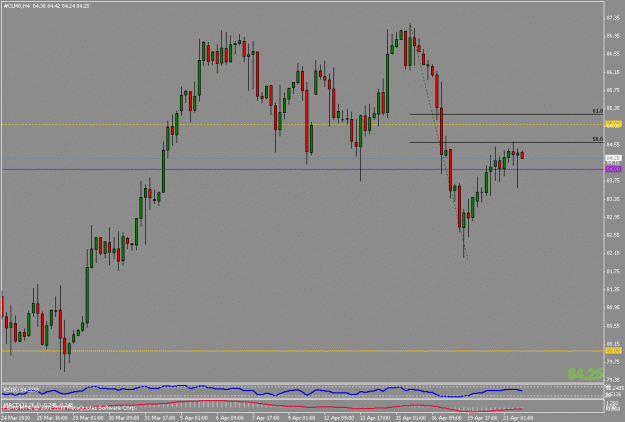Click the 85.75 price scale value
Screen dimensions: 625x422
pos(613,90)
